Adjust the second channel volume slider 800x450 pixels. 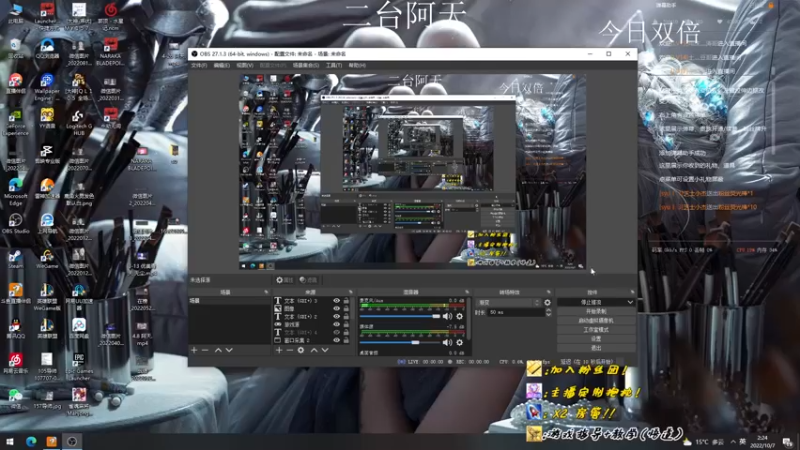[400, 342]
